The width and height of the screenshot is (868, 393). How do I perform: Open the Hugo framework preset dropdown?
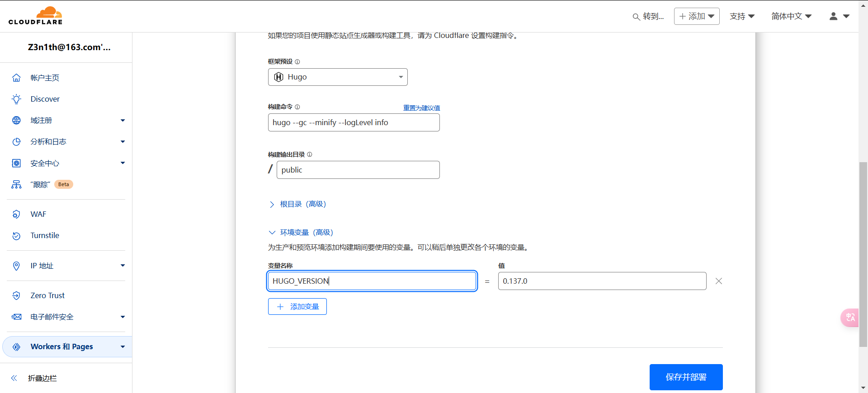pyautogui.click(x=338, y=77)
